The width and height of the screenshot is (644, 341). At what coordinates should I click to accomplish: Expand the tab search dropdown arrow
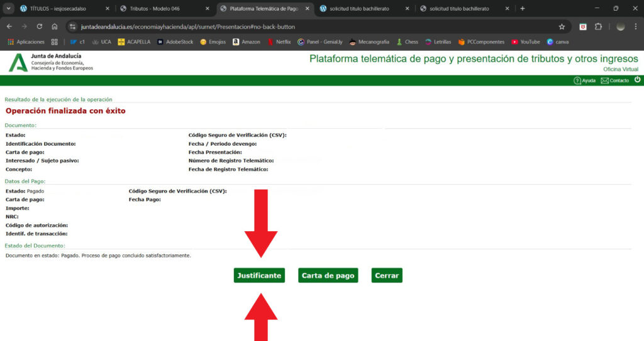(9, 9)
